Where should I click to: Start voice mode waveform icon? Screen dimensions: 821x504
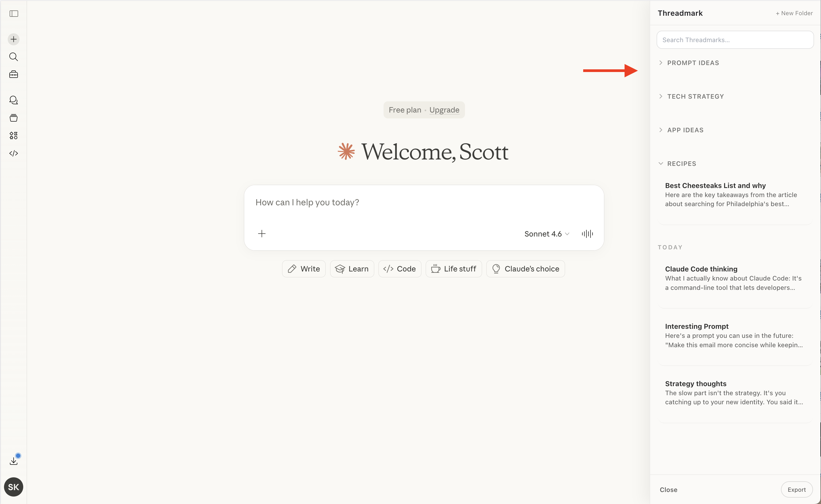(x=587, y=234)
